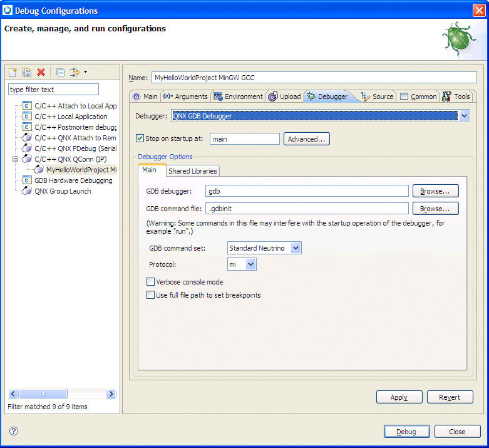Select GDB Hardware Debugging configuration type
Screen dimensions: 489x448
click(73, 180)
